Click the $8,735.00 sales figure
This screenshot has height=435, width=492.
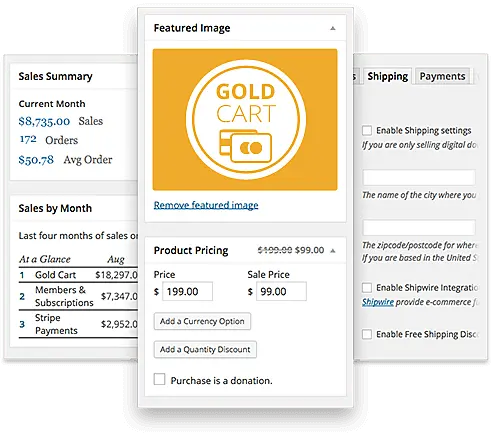[44, 121]
